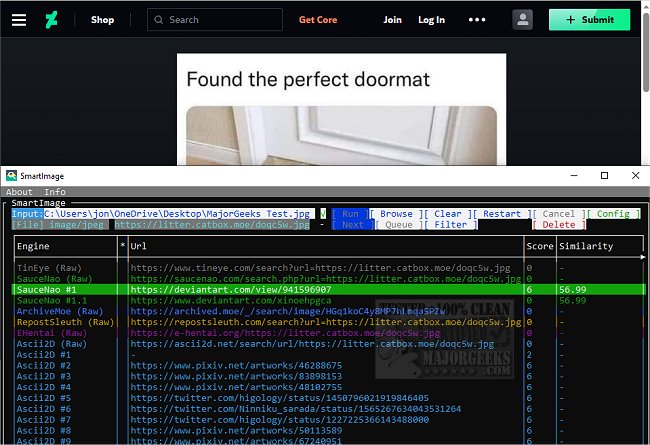Image resolution: width=650 pixels, height=445 pixels.
Task: Select the Ascii2D #2 row
Action: tap(328, 365)
